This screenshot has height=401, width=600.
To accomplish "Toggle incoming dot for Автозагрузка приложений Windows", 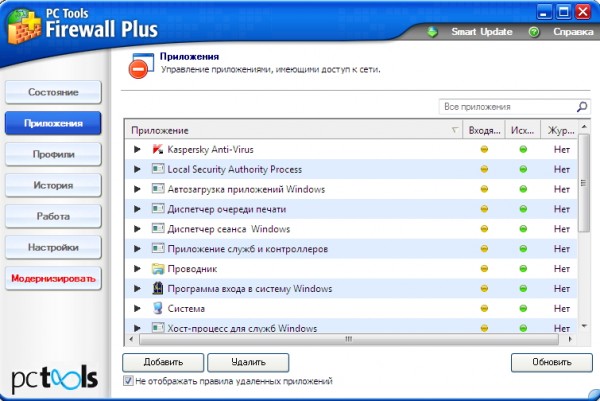I will (x=484, y=189).
